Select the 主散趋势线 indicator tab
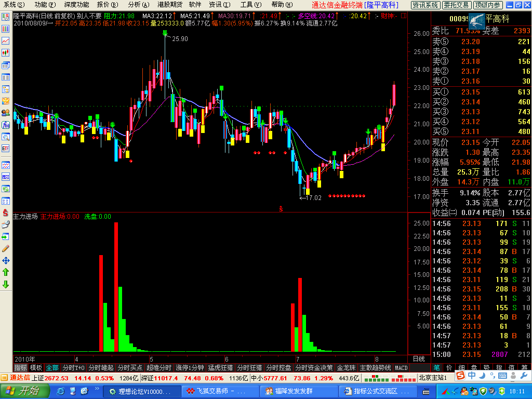The image size is (532, 399). click(x=375, y=368)
